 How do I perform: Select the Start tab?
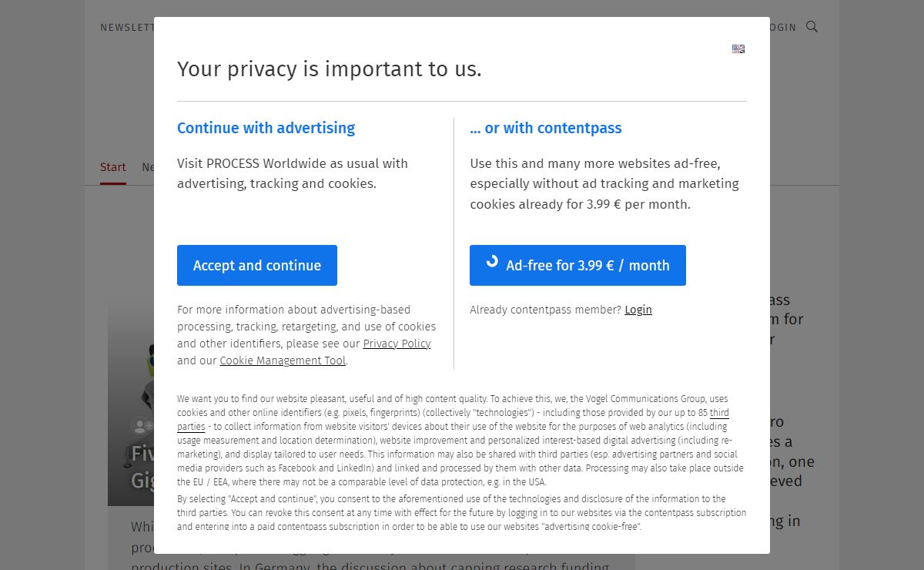(113, 167)
